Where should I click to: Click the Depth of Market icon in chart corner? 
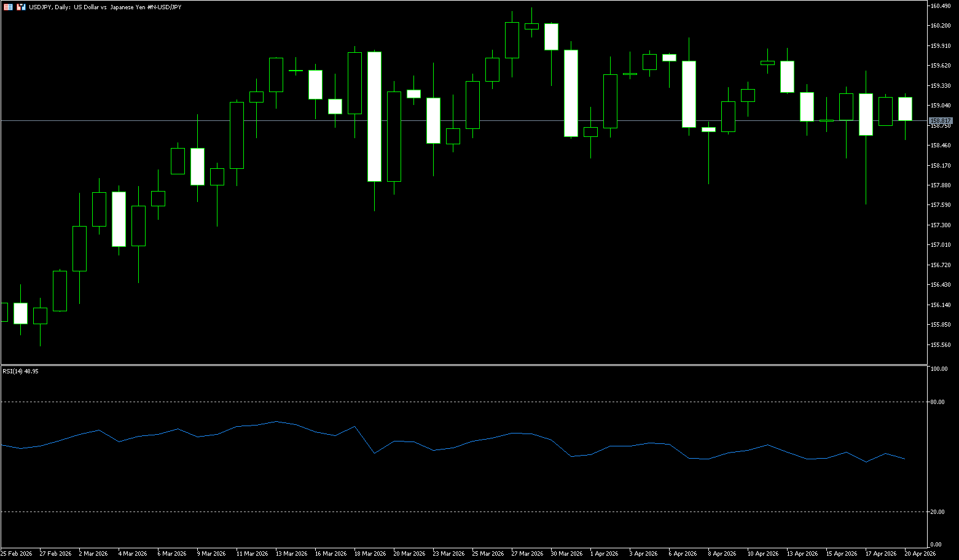coord(8,7)
